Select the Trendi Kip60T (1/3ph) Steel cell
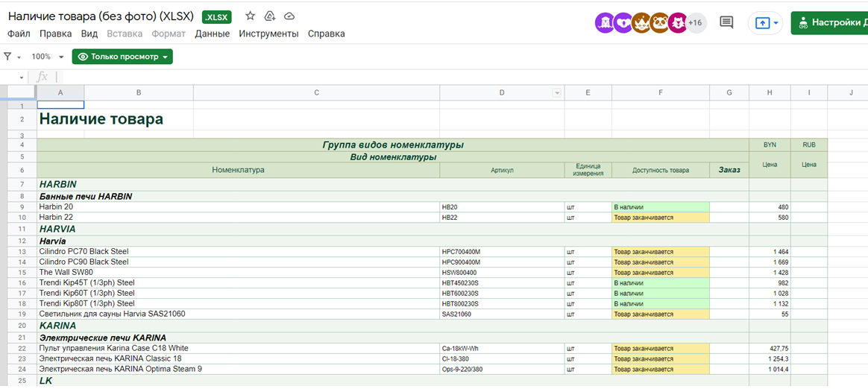 pyautogui.click(x=238, y=293)
